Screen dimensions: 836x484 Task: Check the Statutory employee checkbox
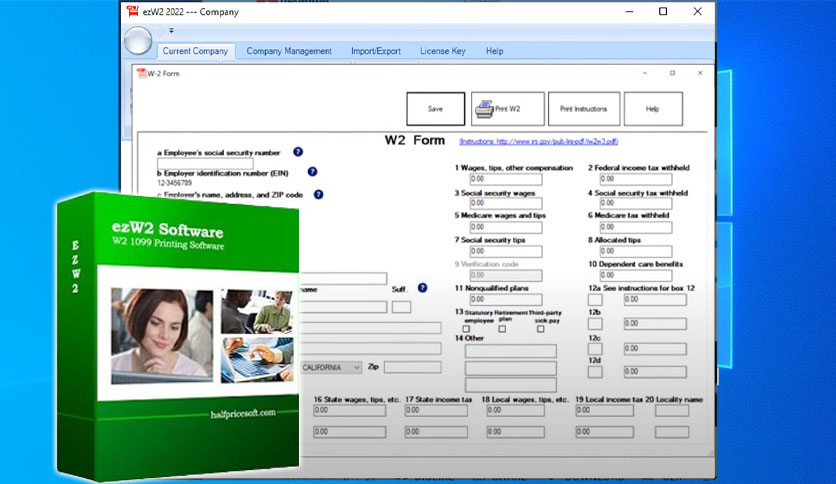[x=467, y=329]
